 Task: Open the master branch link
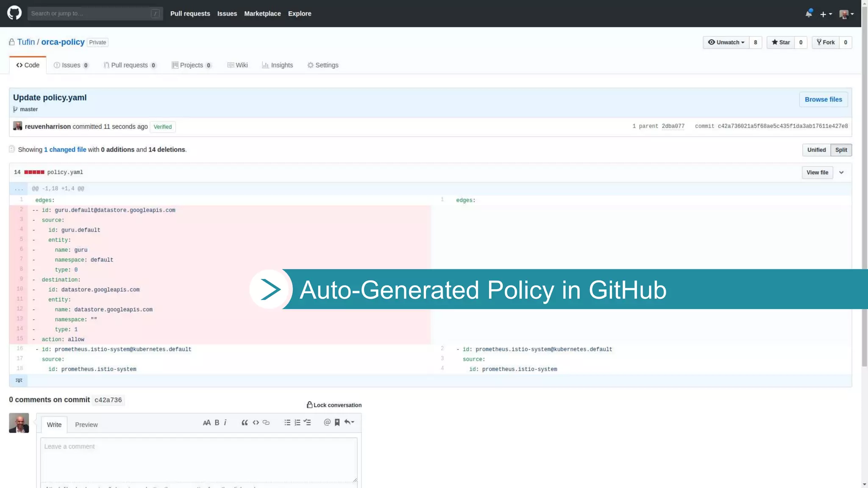pos(29,109)
